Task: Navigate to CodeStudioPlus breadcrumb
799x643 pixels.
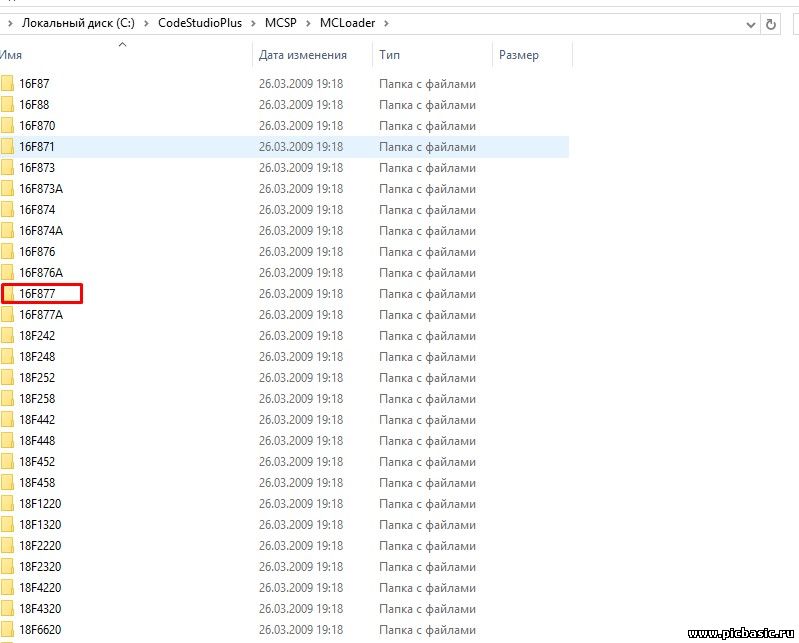Action: click(x=200, y=23)
